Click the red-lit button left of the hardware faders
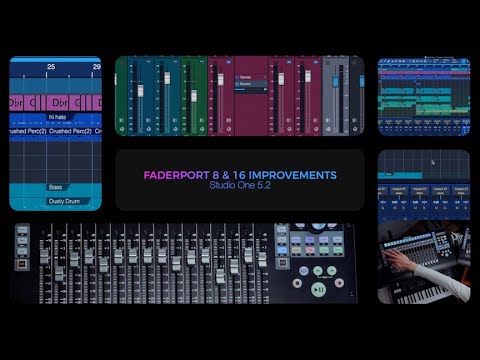This screenshot has width=480, height=360. (22, 264)
